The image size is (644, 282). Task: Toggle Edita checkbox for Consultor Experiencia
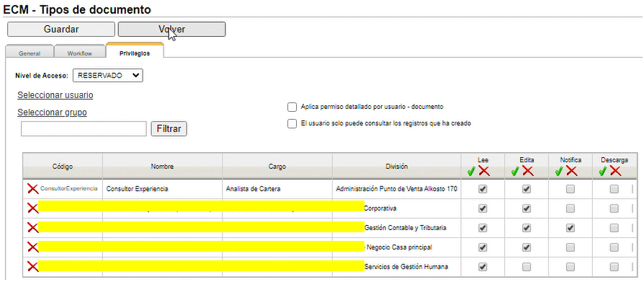pyautogui.click(x=526, y=189)
